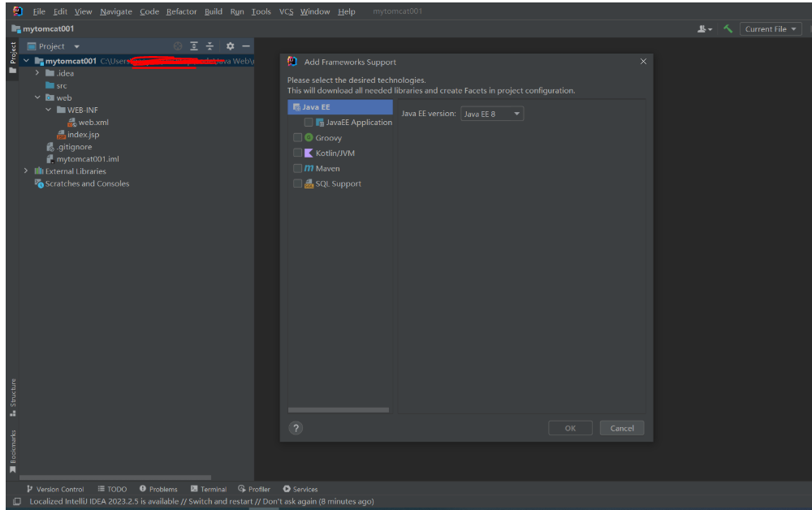Check the SQL Support checkbox
812x510 pixels.
point(297,184)
